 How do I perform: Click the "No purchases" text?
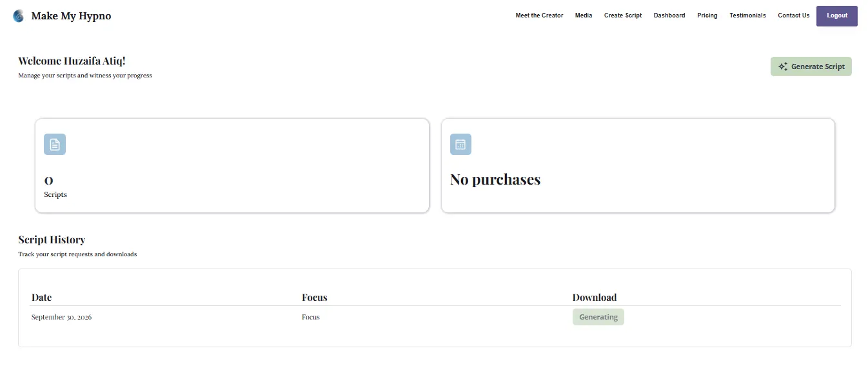click(495, 179)
